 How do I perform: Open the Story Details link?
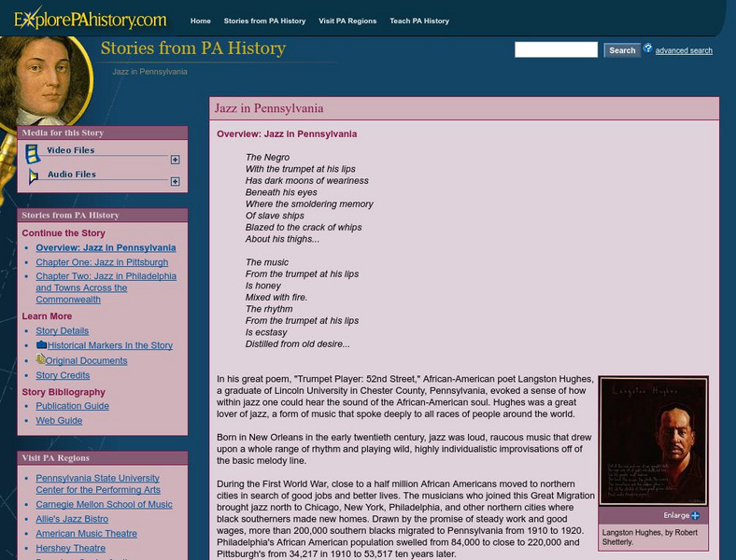tap(62, 330)
